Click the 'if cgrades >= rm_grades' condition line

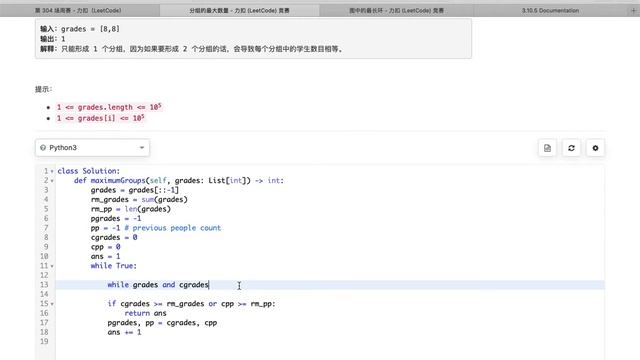point(191,304)
